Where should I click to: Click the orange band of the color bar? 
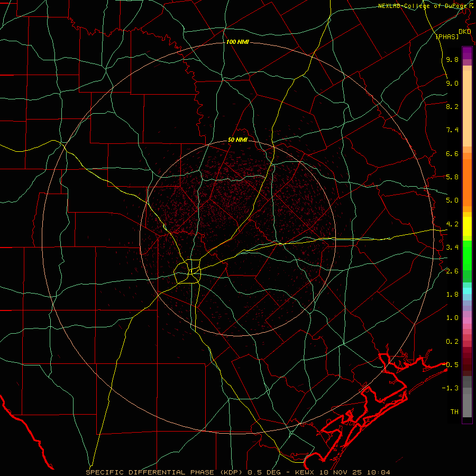467,182
